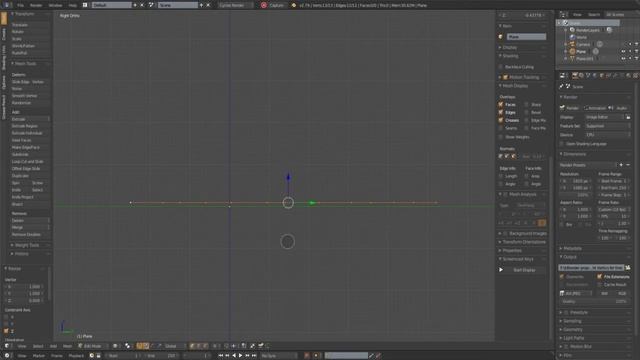Image resolution: width=640 pixels, height=360 pixels.
Task: Click the Screencast Capture record icon
Action: tap(264, 5)
